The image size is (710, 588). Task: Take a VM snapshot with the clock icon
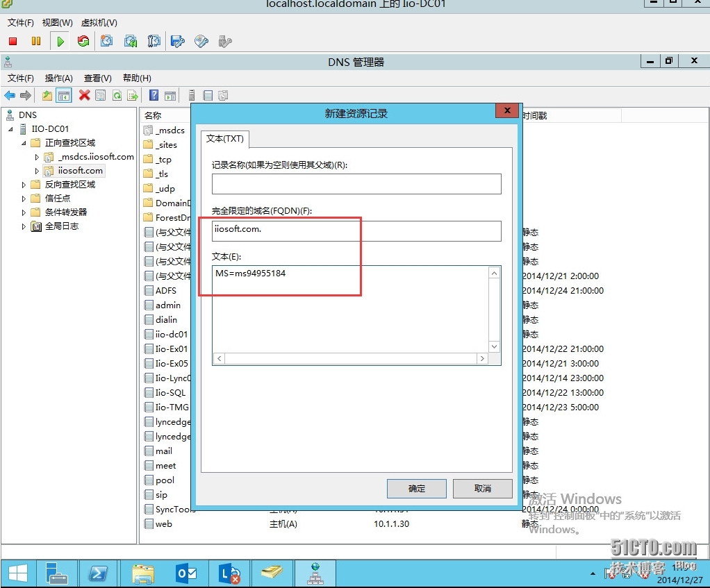(x=107, y=42)
